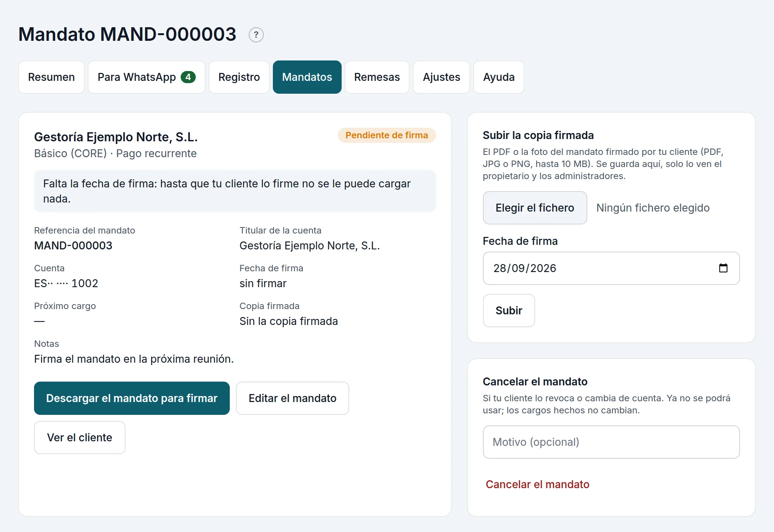Click the Editar el mandato button
Viewport: 774px width, 532px height.
click(293, 398)
